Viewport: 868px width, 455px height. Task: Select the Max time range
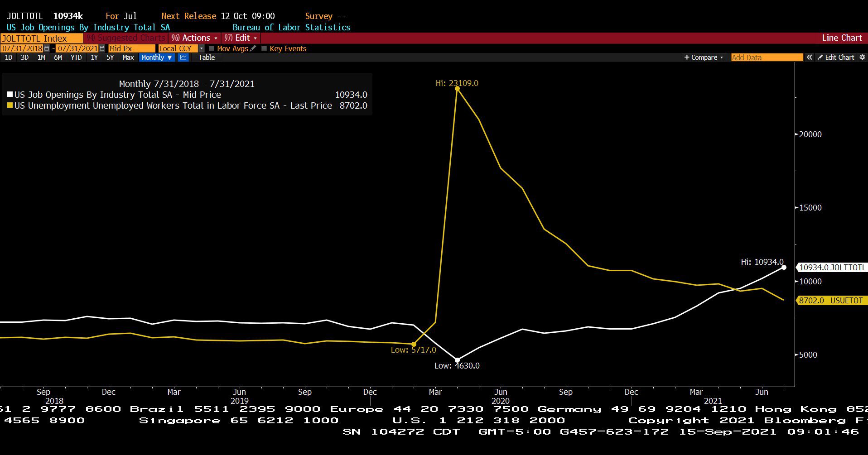coord(128,57)
